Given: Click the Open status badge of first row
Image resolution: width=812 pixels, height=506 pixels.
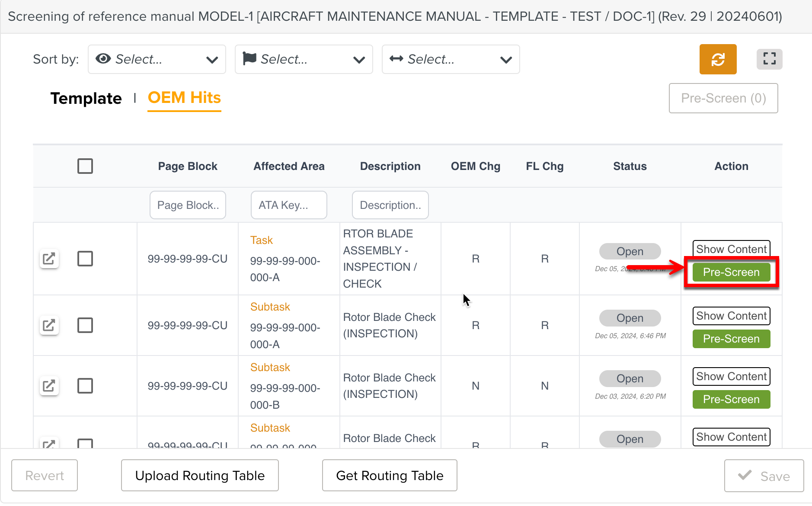Looking at the screenshot, I should point(630,251).
